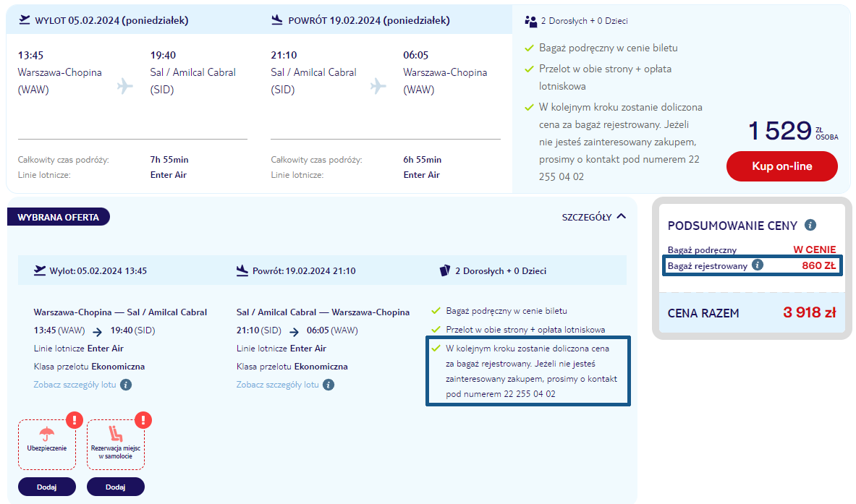Click info icon beside Podsumowanie ceny
The height and width of the screenshot is (504, 856).
[810, 225]
